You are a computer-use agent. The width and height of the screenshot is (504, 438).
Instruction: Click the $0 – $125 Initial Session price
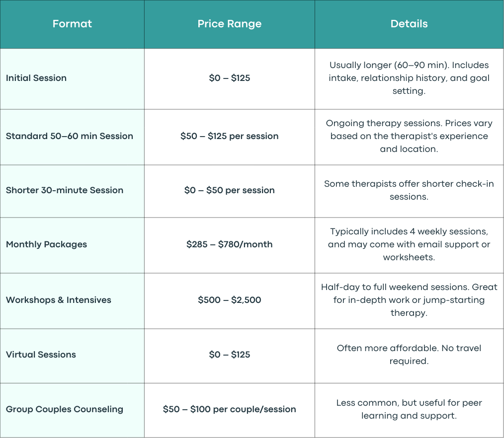coord(230,78)
